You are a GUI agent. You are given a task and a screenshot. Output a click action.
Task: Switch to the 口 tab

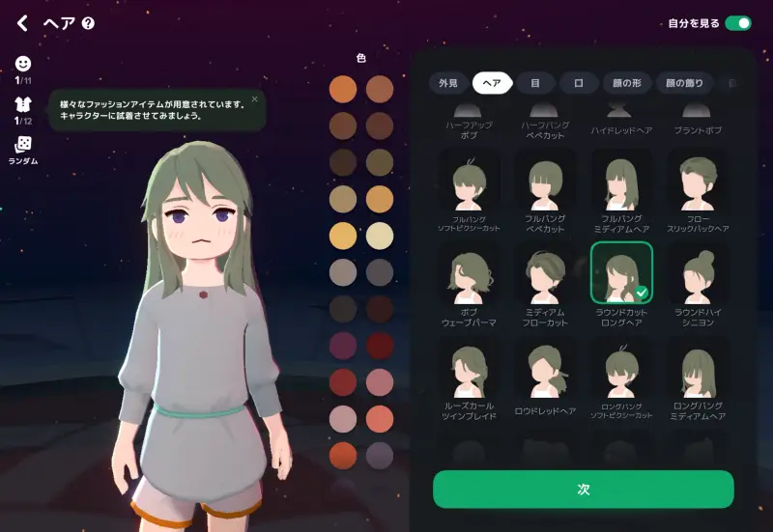pos(579,83)
